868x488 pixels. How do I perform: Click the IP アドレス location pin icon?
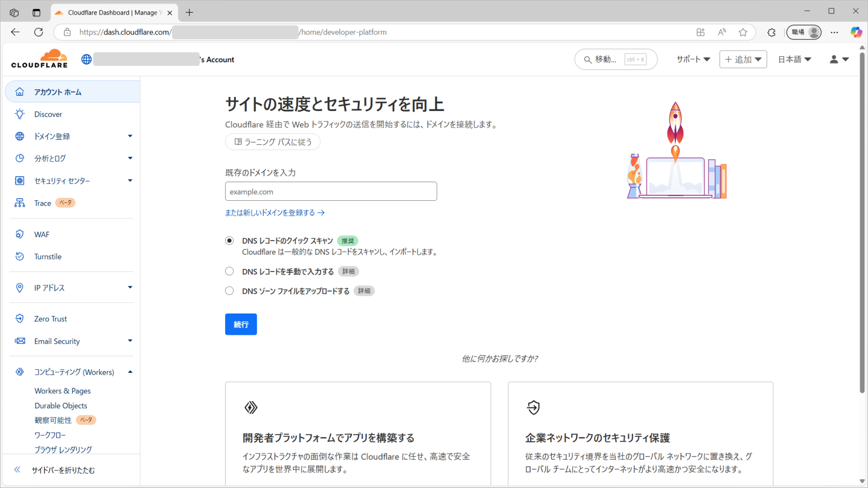20,288
